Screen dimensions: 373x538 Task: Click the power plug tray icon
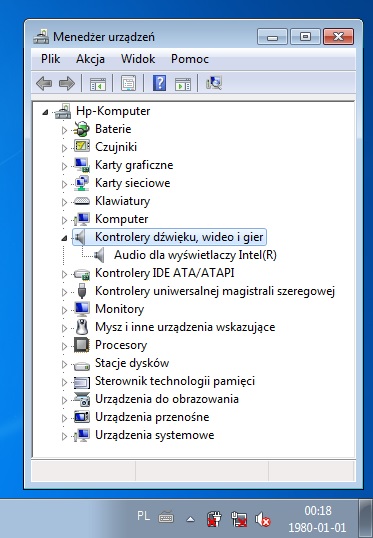tap(214, 519)
